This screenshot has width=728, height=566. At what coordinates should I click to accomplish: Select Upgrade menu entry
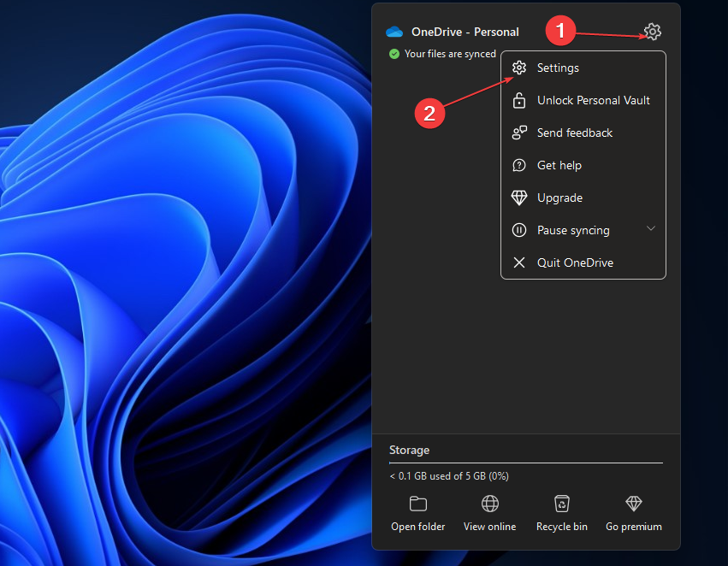tap(583, 198)
